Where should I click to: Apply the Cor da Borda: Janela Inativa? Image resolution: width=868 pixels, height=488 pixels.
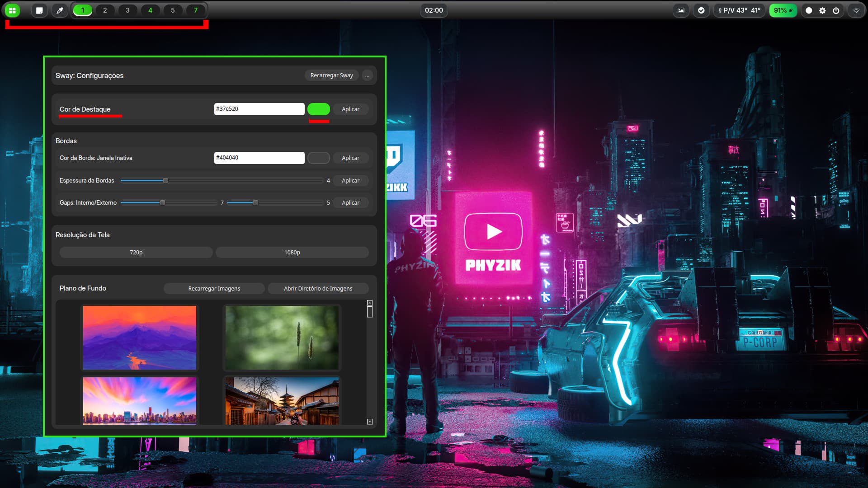pos(350,158)
